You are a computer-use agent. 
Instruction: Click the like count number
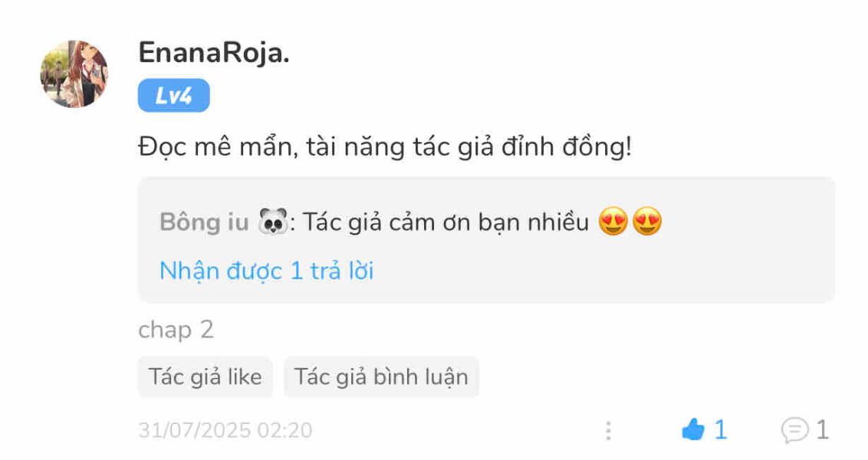click(x=720, y=430)
